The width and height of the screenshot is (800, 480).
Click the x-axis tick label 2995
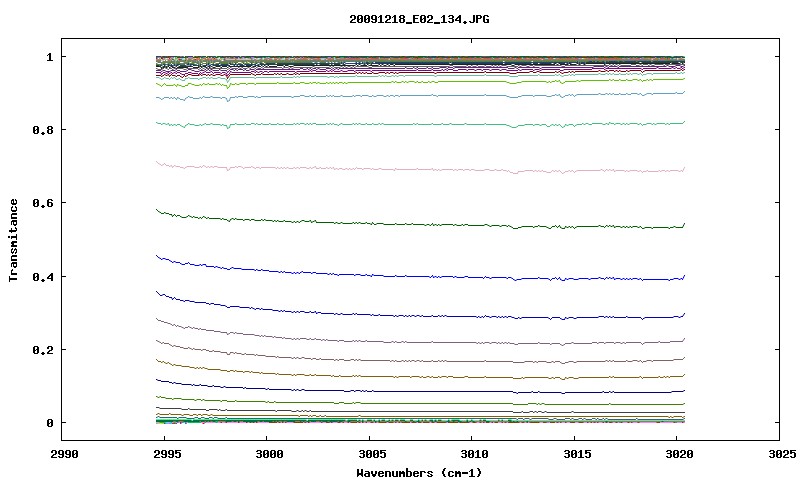[167, 454]
